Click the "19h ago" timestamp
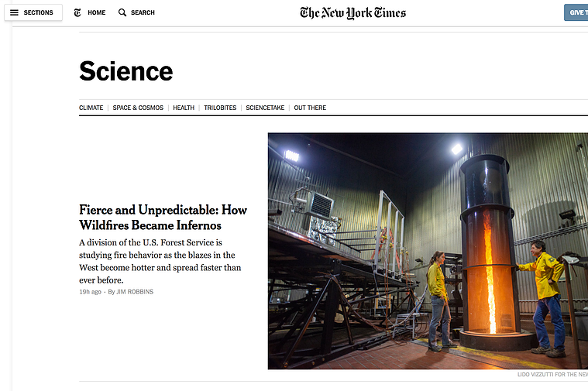This screenshot has height=391, width=588. point(90,292)
